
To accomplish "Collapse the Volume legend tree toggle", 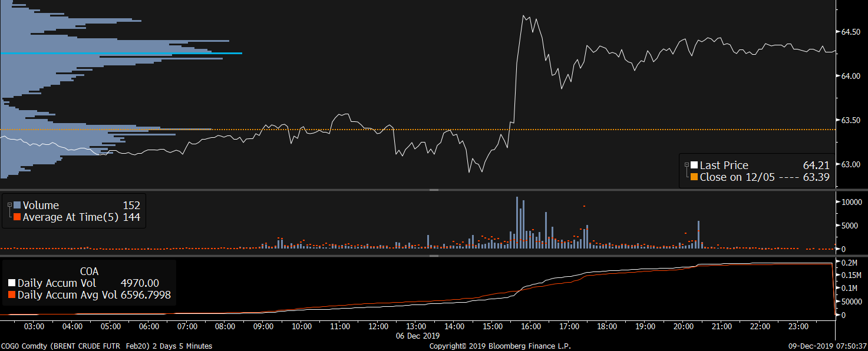I will [x=9, y=204].
